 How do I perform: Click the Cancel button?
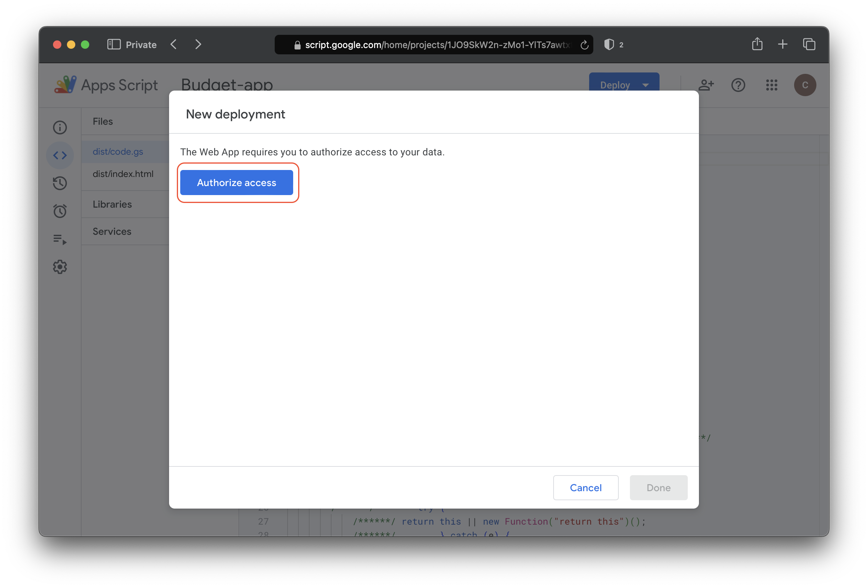pyautogui.click(x=586, y=488)
